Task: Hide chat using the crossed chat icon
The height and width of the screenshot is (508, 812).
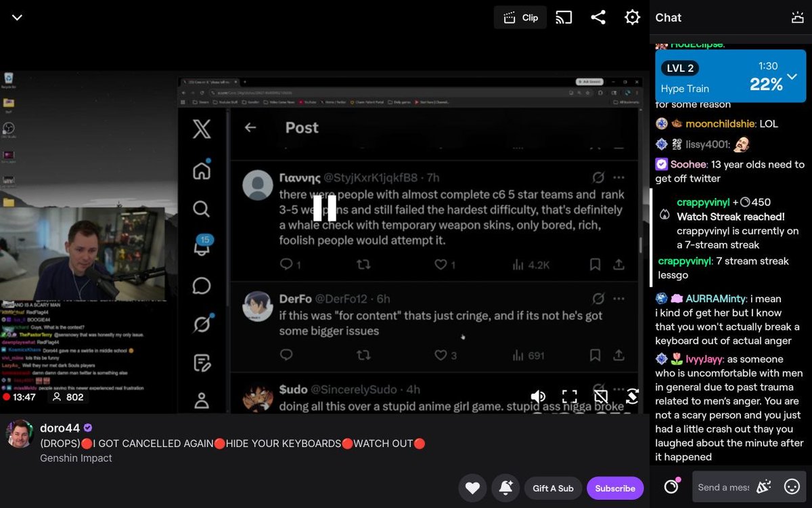Action: tap(601, 396)
